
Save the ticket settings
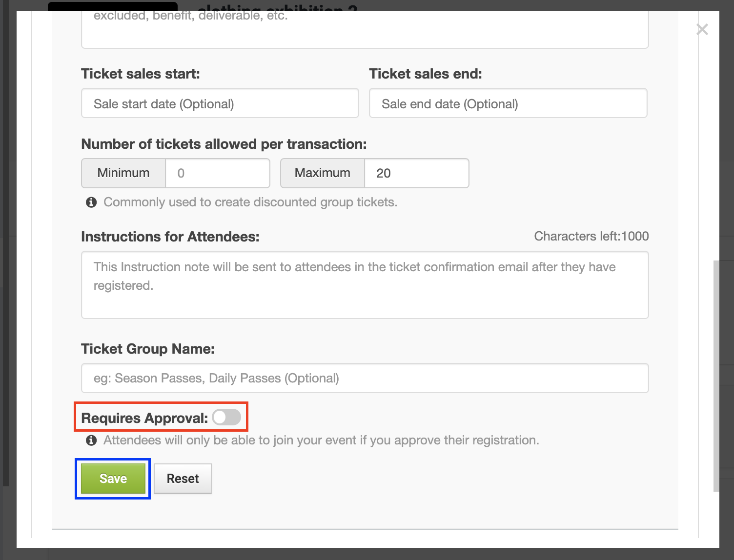tap(112, 479)
